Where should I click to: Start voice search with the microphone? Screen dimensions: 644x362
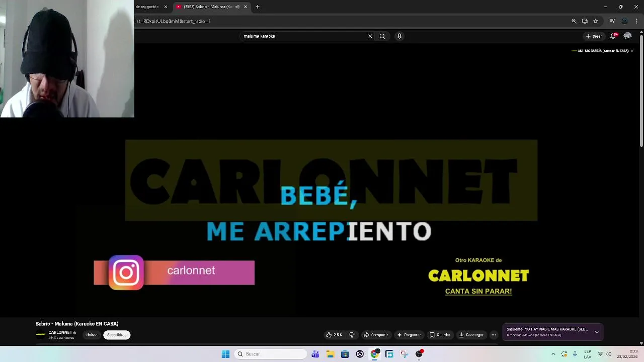(x=399, y=36)
